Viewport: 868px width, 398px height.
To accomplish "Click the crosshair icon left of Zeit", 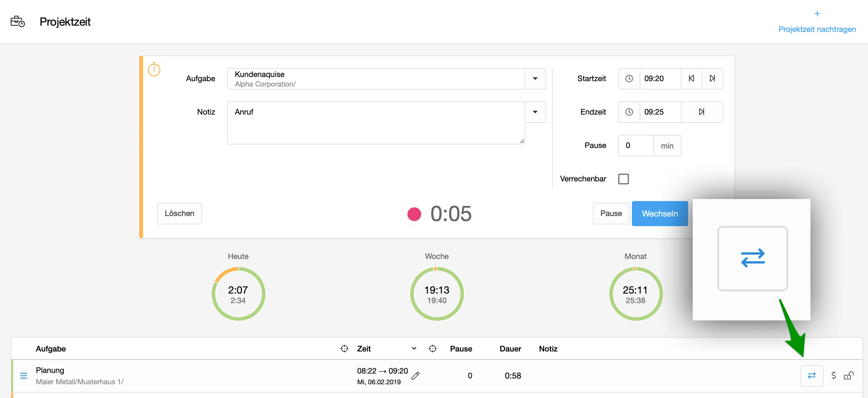I will pos(344,348).
